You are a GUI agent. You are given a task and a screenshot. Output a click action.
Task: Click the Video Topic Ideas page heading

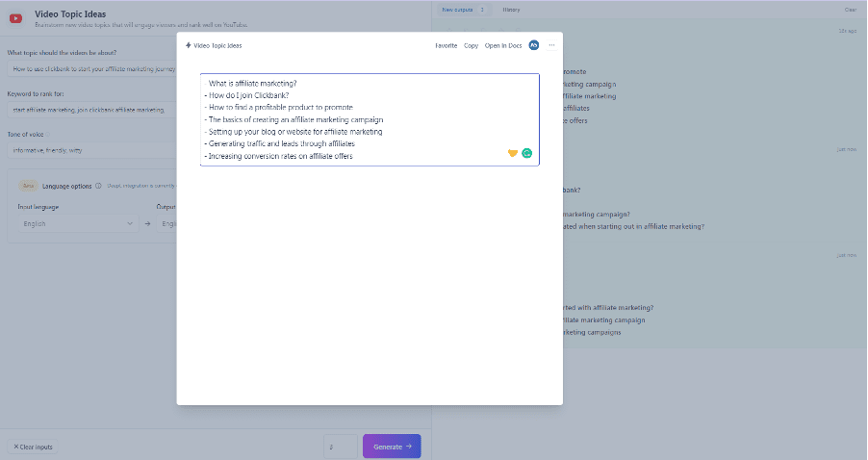tap(70, 13)
